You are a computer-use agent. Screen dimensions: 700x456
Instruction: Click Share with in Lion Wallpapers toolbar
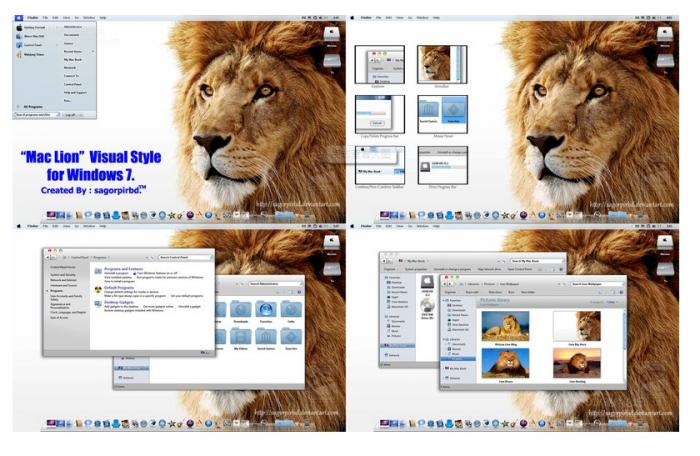point(472,292)
